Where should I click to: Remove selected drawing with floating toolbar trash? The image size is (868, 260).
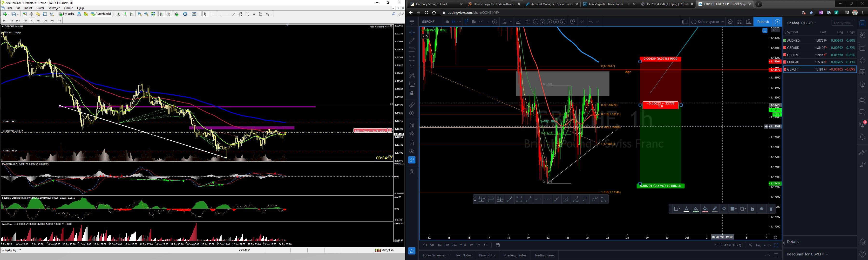click(771, 209)
